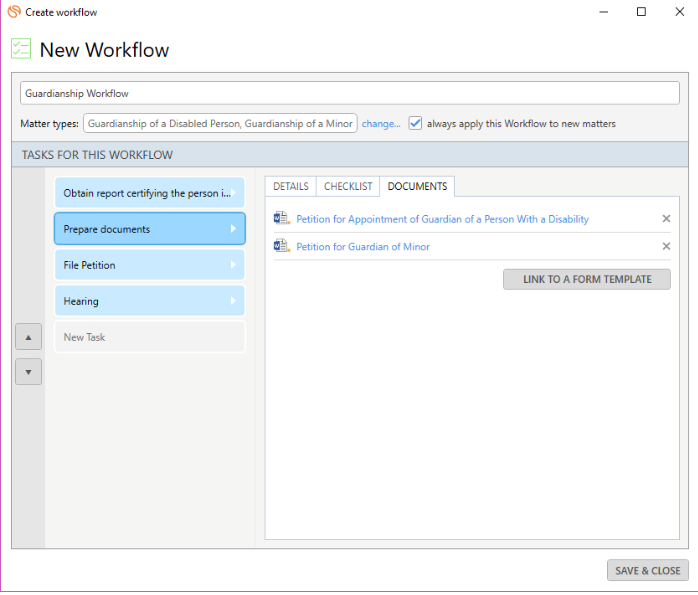Click the app logo in the title bar
Image resolution: width=698 pixels, height=595 pixels.
click(x=14, y=12)
